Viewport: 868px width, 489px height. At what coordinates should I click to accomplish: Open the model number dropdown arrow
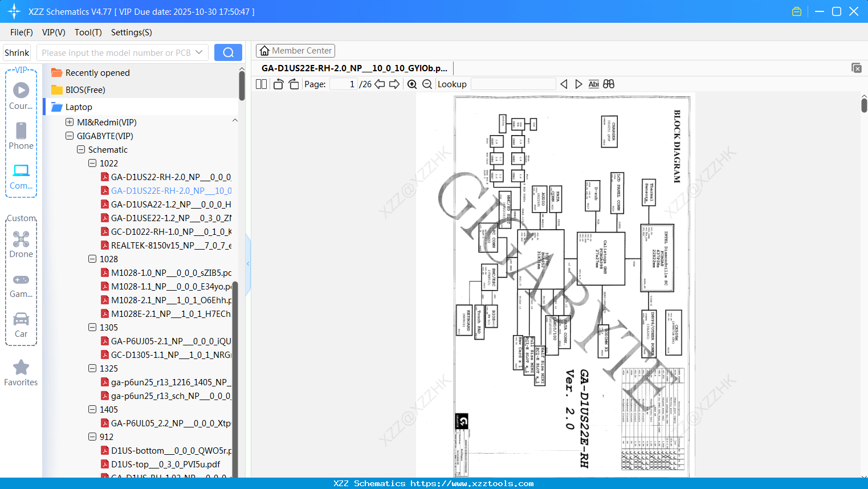(x=199, y=52)
